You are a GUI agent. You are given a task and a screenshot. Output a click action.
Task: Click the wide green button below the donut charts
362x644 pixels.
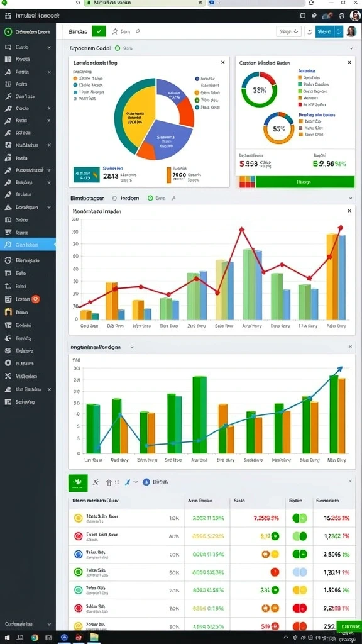[x=305, y=182]
